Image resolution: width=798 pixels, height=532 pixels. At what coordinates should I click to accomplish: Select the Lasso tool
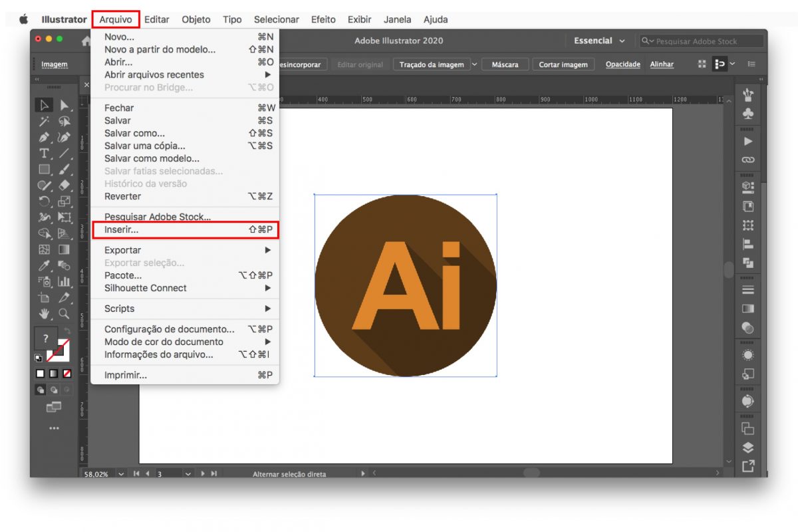pos(64,122)
